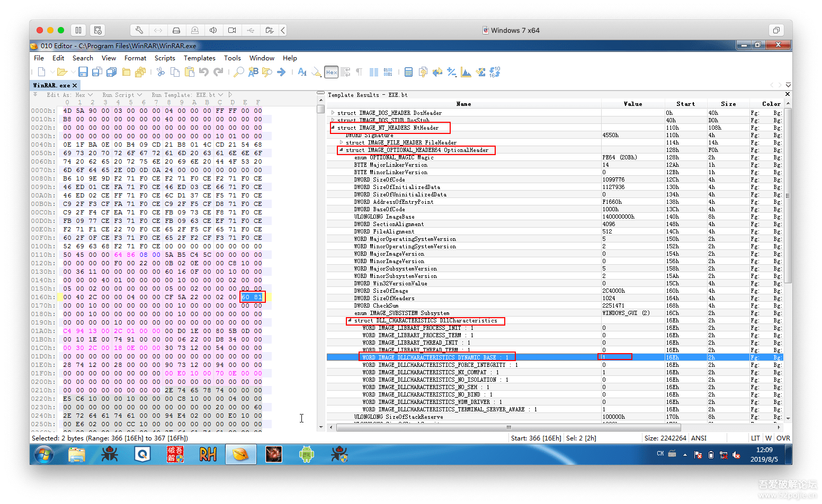Open Find with the magnifier icon
Viewport: 822px width, 504px height.
click(239, 72)
